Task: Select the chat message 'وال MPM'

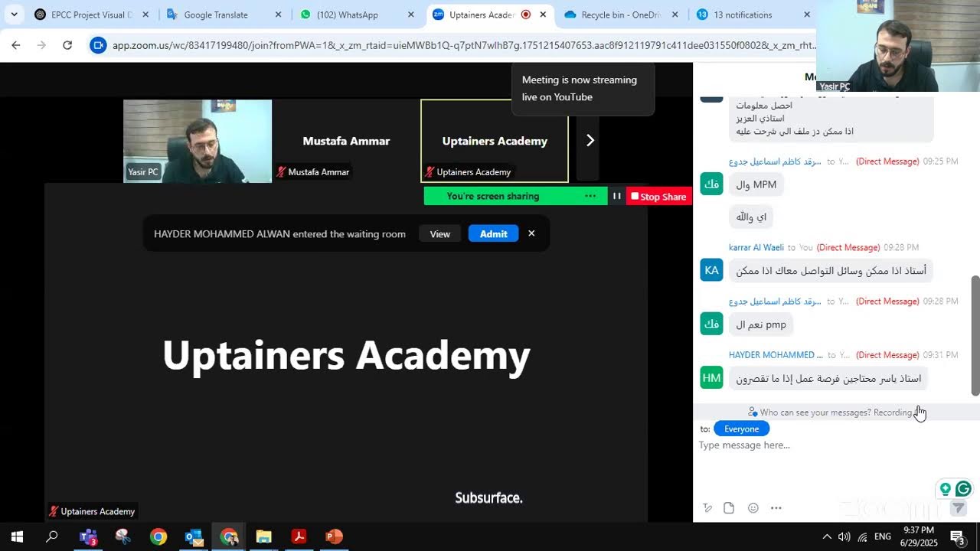Action: pos(756,184)
